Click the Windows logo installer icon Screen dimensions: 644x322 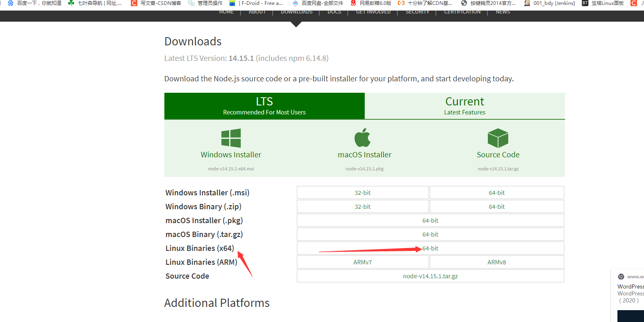(x=231, y=138)
